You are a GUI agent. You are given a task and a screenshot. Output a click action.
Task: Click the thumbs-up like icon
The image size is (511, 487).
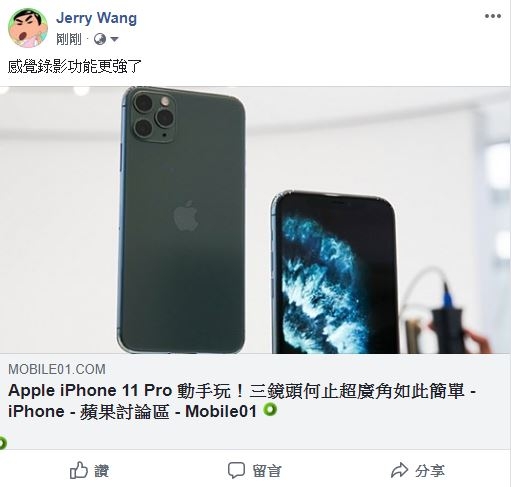pos(79,470)
